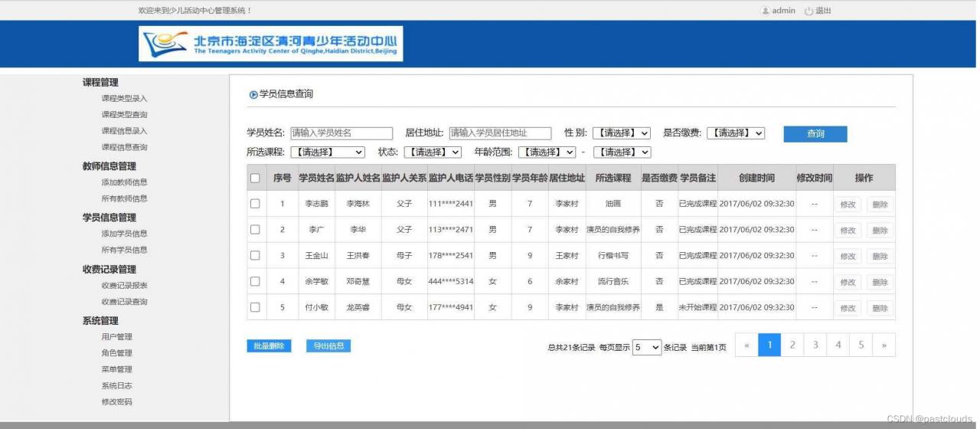Open 课程信息查询 in sidebar
This screenshot has width=980, height=429.
pos(124,147)
